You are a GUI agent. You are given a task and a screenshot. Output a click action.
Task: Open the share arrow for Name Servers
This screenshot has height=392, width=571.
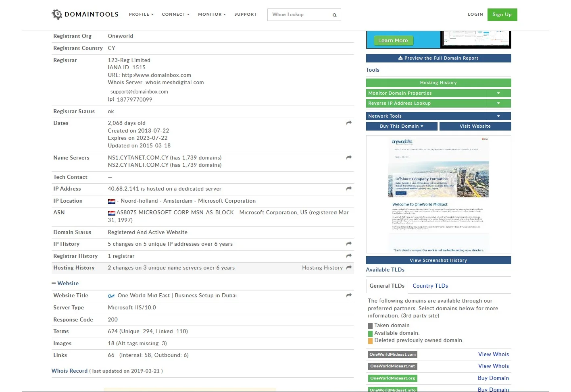[349, 158]
